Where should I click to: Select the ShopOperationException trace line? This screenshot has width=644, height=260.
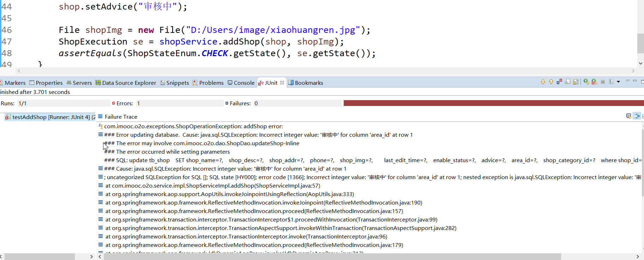click(x=193, y=126)
